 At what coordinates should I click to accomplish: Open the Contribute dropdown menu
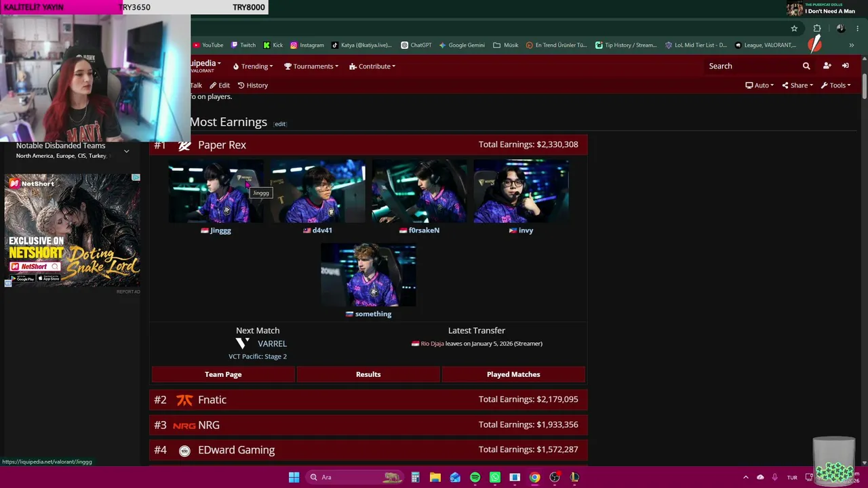pos(372,66)
